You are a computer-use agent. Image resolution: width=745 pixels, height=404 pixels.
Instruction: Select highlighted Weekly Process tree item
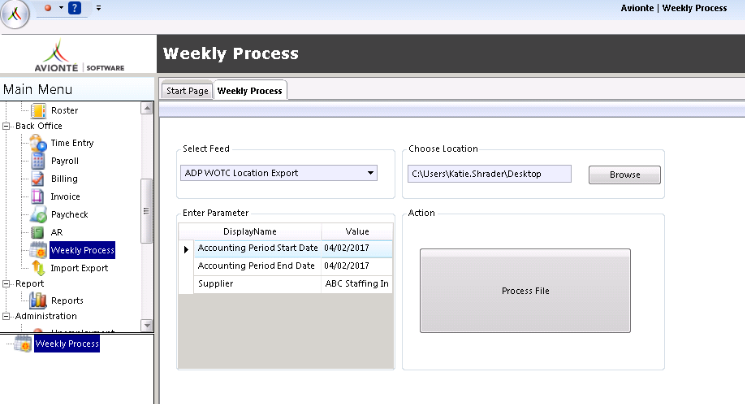pos(82,250)
